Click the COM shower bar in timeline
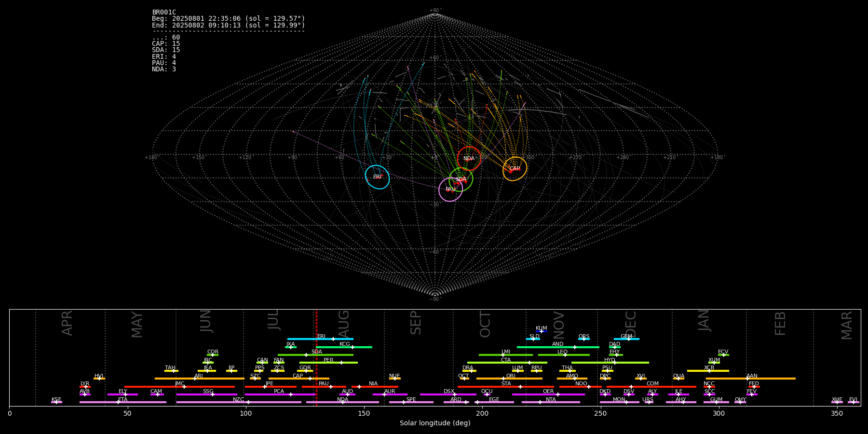 tap(651, 386)
